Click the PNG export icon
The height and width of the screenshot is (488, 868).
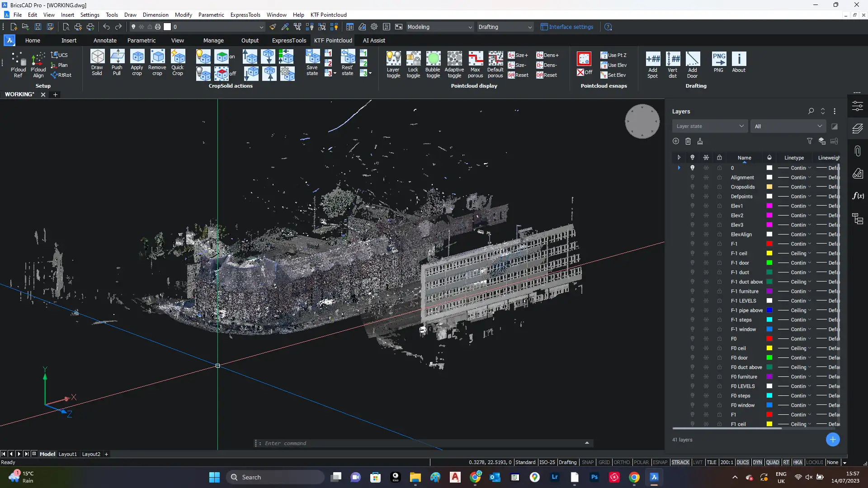click(718, 59)
